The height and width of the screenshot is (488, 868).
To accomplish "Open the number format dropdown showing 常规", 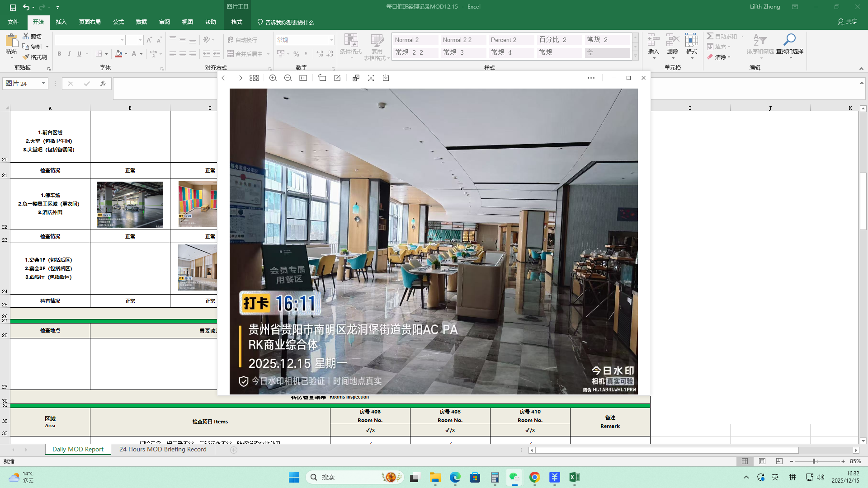I will [331, 40].
